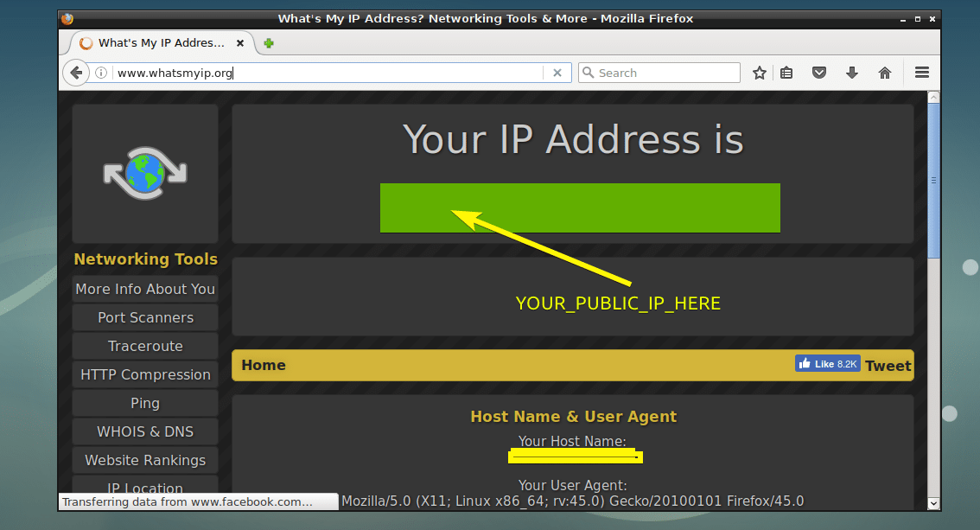
Task: Click the vertical scrollbar thumb
Action: pyautogui.click(x=933, y=181)
